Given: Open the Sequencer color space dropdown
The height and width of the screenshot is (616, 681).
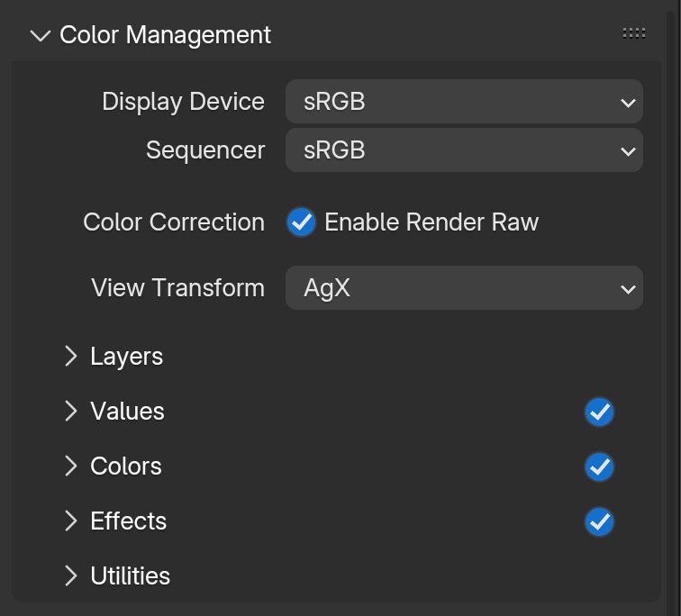Looking at the screenshot, I should 464,150.
